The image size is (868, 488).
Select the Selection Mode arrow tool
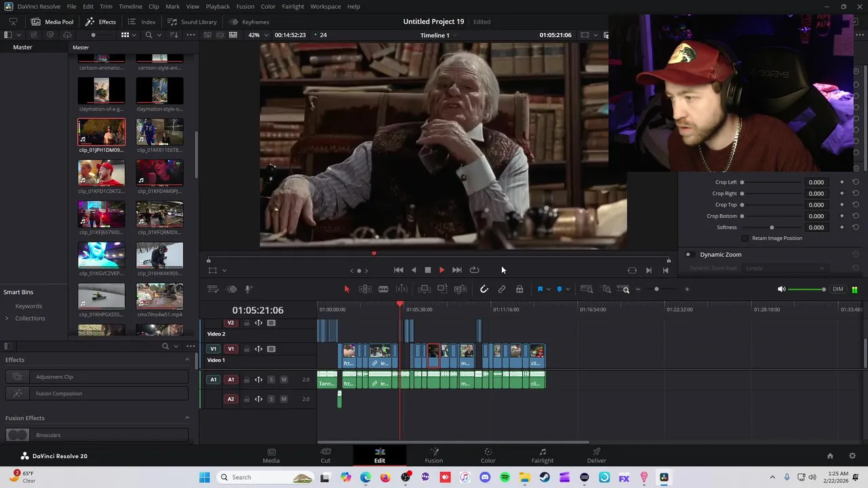coord(347,289)
